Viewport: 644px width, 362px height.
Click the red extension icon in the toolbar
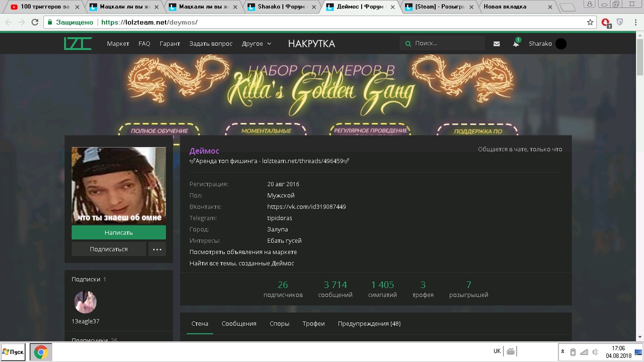pyautogui.click(x=606, y=22)
